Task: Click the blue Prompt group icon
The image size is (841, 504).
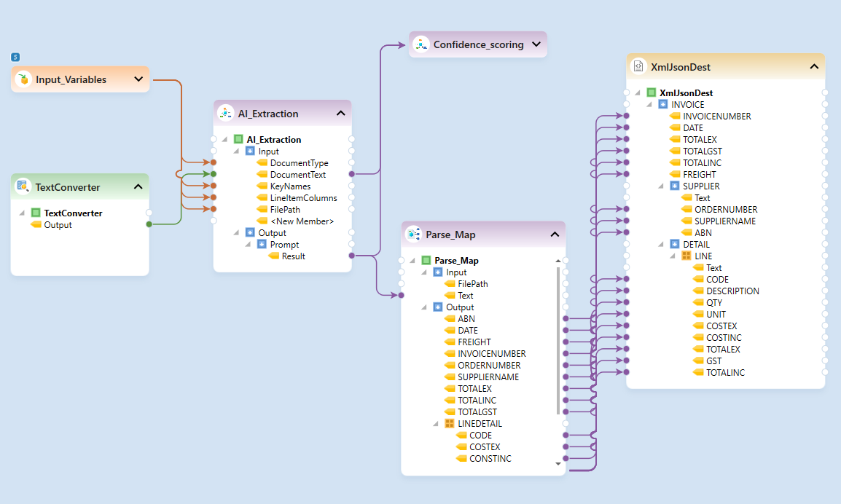Action: point(262,245)
